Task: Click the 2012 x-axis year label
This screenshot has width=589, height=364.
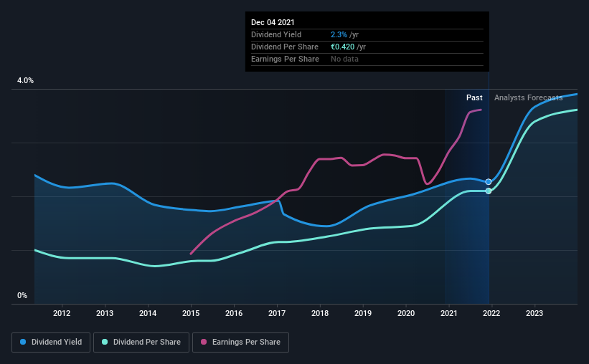Action: point(62,313)
